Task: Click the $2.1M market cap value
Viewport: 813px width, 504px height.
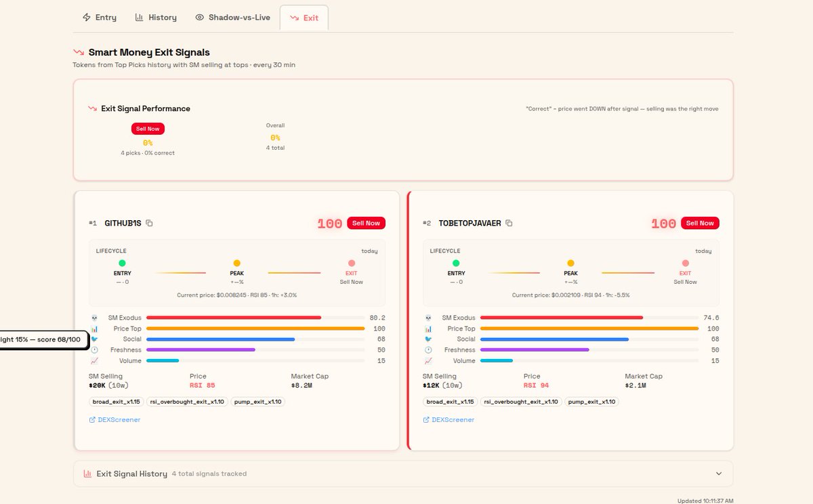Action: [x=635, y=385]
